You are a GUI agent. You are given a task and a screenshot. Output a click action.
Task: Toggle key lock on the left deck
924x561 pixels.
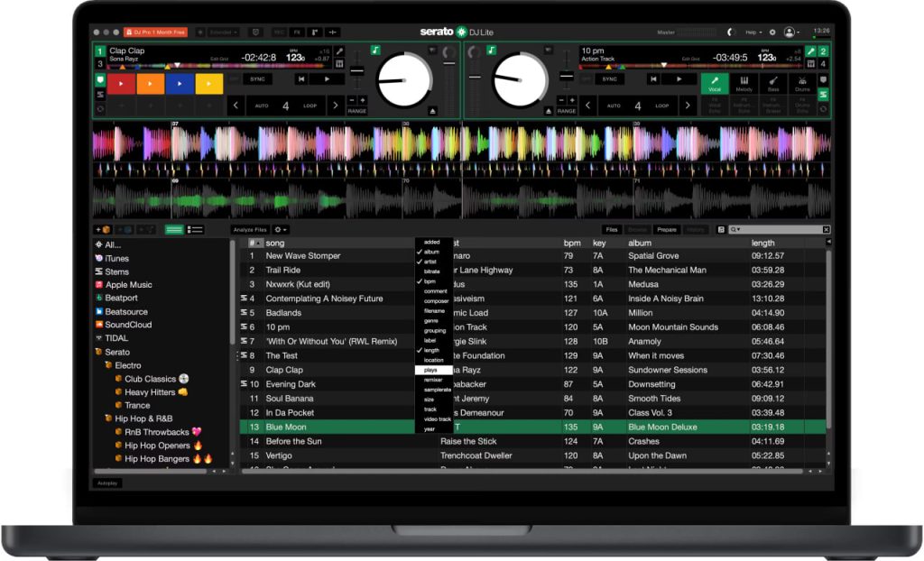pos(375,51)
